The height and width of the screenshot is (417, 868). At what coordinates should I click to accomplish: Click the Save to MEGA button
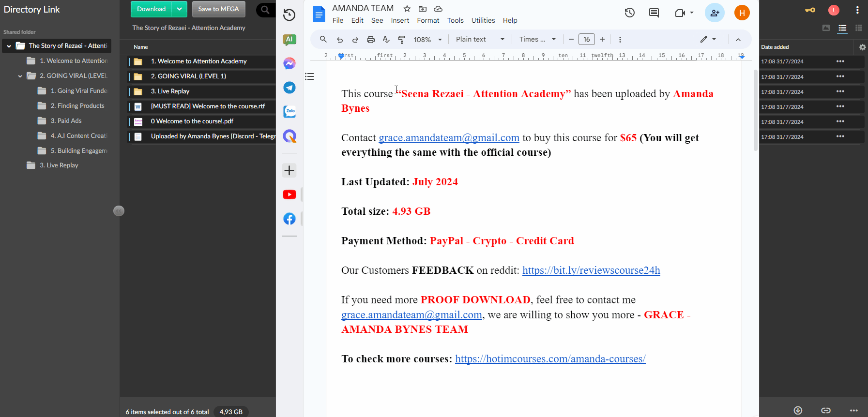(x=218, y=9)
